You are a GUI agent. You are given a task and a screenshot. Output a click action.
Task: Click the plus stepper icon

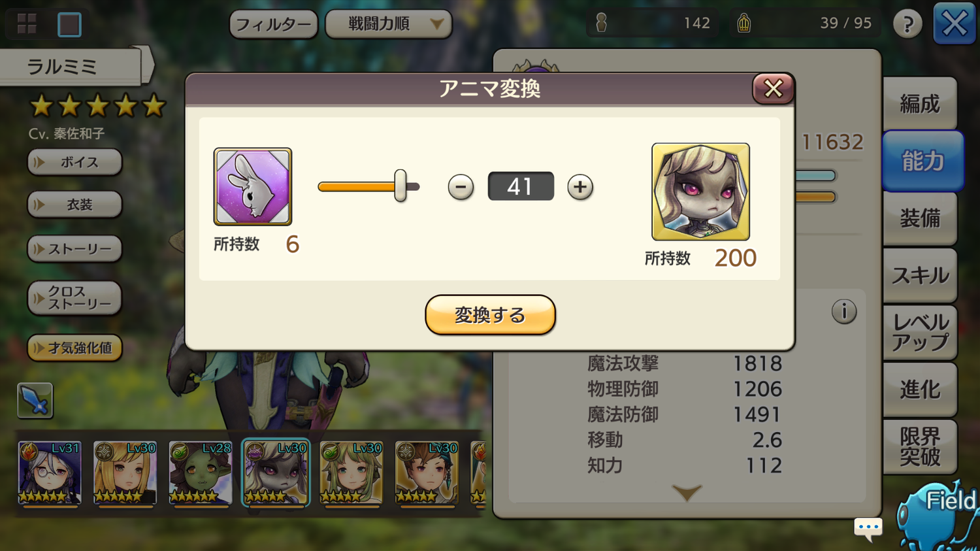click(x=580, y=187)
